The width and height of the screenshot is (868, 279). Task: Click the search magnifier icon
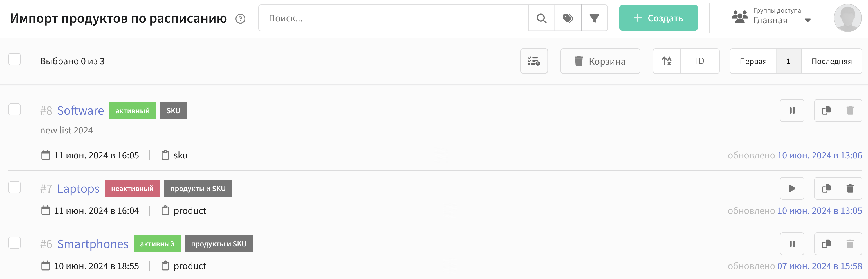point(541,18)
